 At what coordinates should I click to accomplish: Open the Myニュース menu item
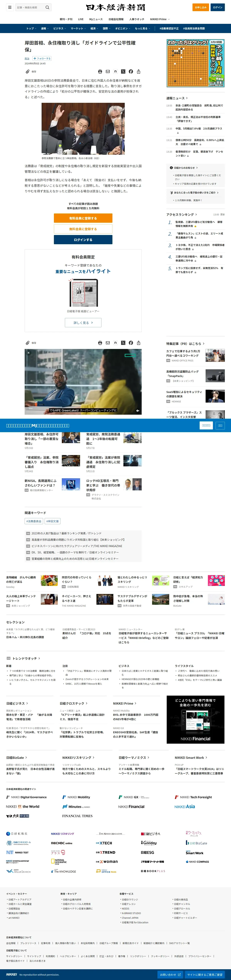(x=96, y=19)
